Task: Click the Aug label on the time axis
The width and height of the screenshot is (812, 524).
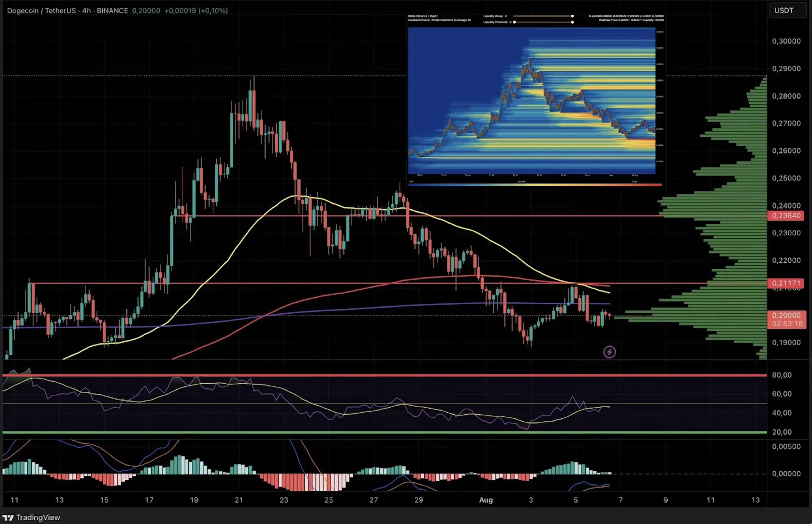Action: tap(487, 500)
